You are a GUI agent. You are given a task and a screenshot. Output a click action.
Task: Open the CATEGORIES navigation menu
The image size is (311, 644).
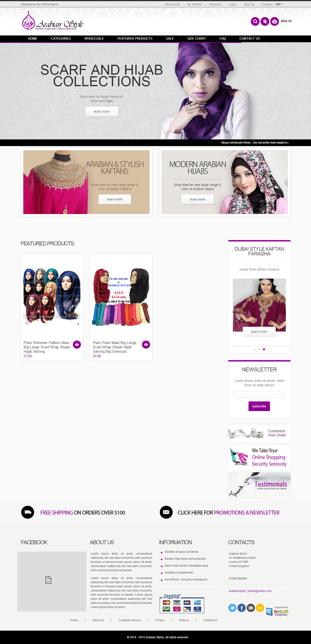tap(61, 38)
